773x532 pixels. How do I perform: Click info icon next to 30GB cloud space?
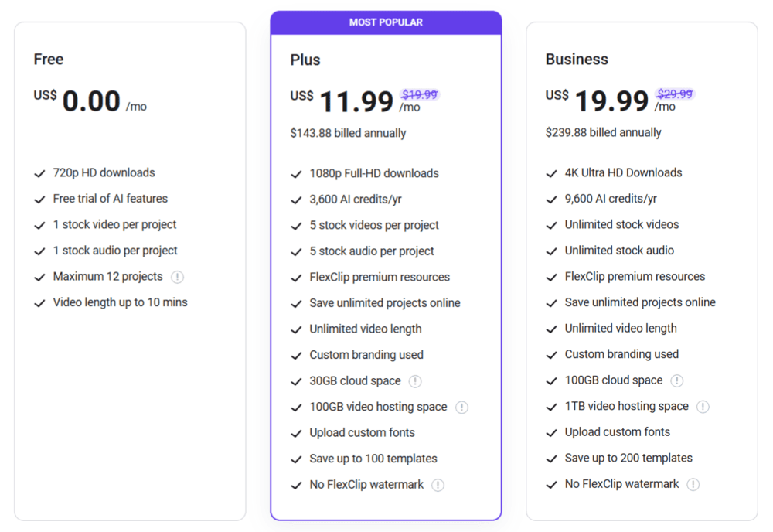pos(415,381)
